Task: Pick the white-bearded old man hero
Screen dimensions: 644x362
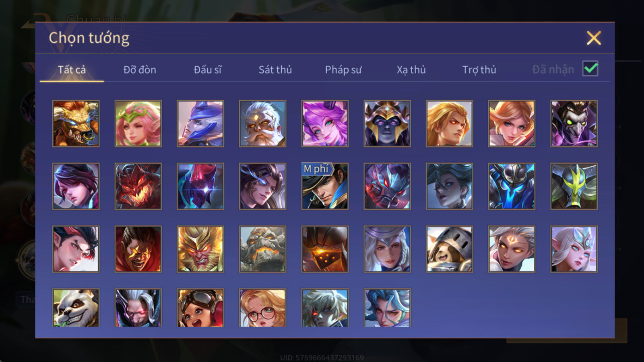Action: pos(262,123)
